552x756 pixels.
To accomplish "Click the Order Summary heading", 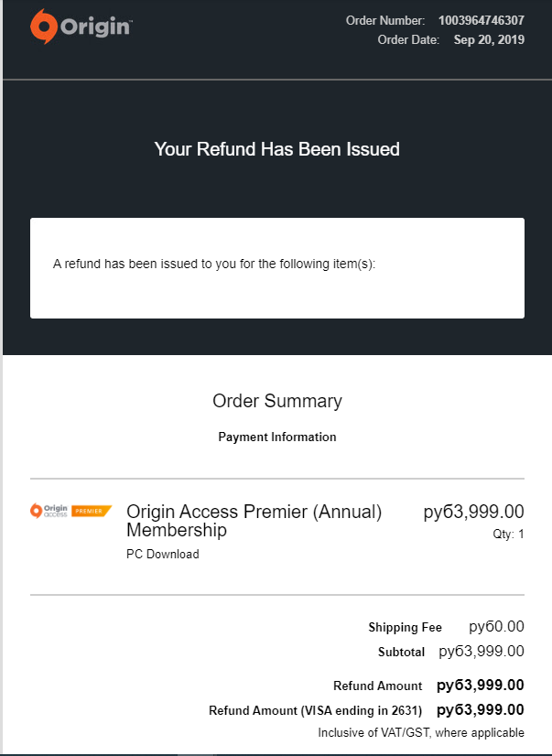I will [277, 401].
